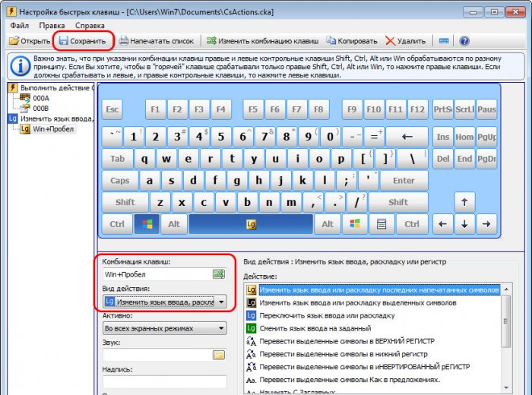532x395 pixels.
Task: Click Изменить комбинацию клавиш in toolbar
Action: pyautogui.click(x=262, y=41)
